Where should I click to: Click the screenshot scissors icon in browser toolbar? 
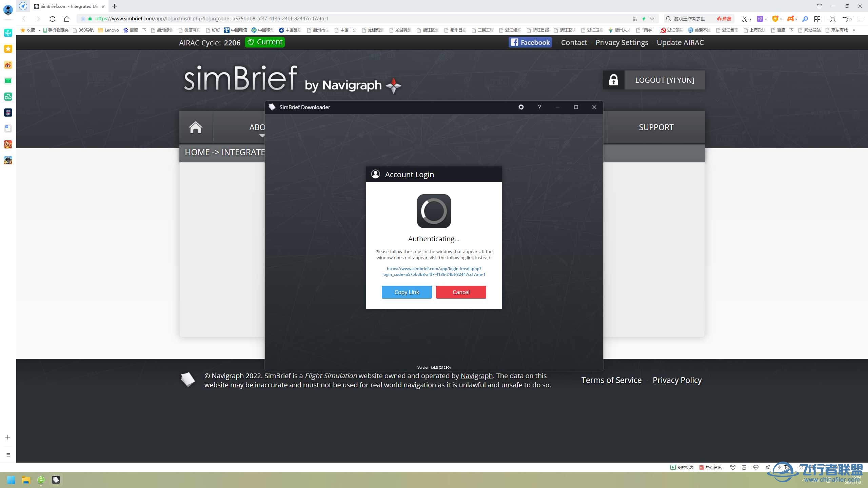(x=745, y=19)
